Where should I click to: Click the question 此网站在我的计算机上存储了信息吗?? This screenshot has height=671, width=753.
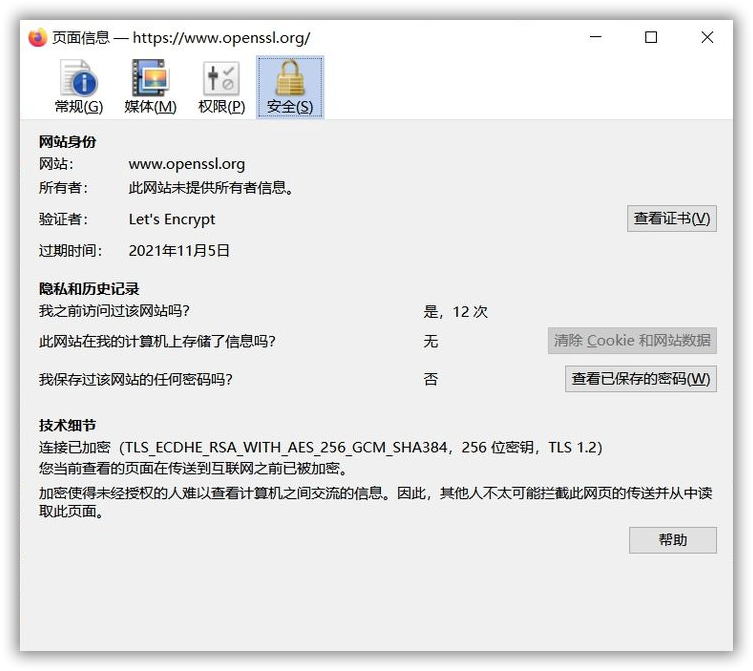click(x=157, y=342)
